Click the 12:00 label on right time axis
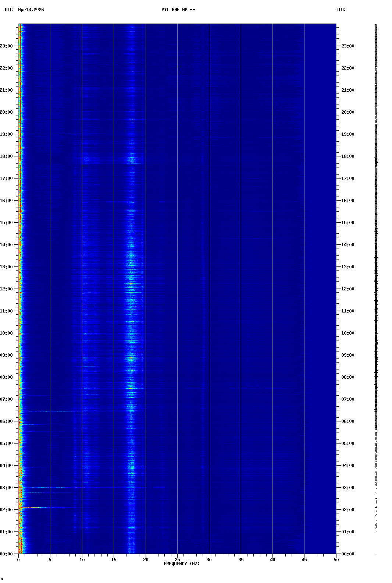This screenshot has width=392, height=583. click(348, 289)
